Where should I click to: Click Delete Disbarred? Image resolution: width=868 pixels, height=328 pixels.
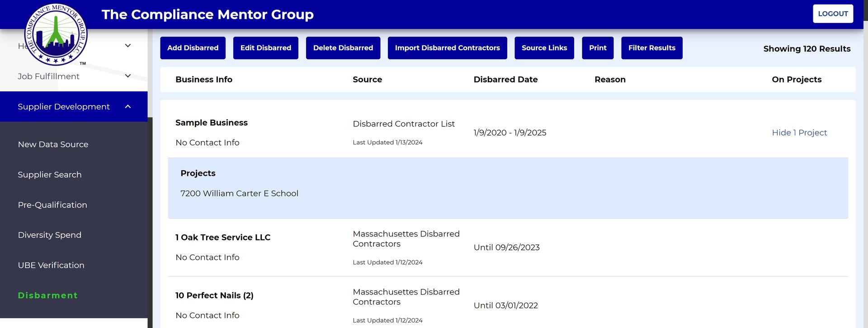[343, 48]
